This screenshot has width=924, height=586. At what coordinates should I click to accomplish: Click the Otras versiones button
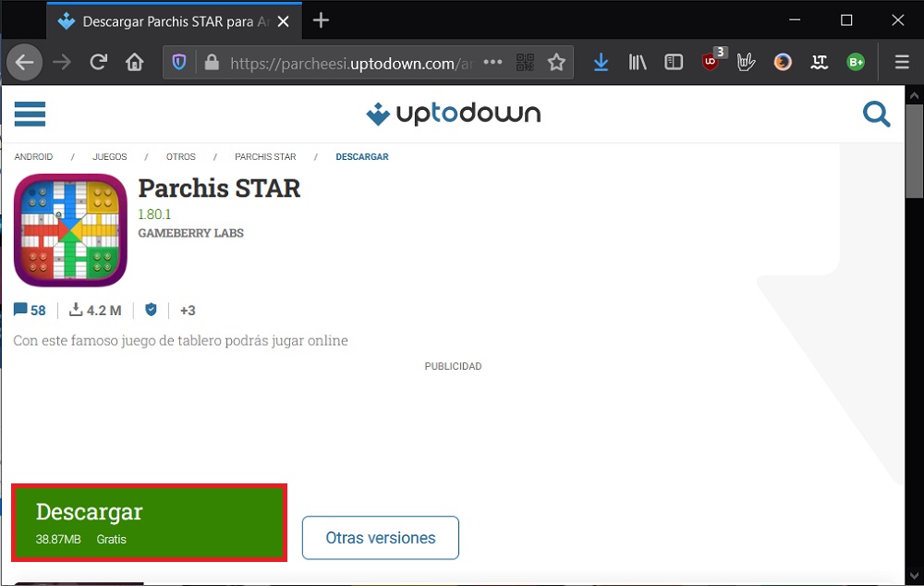380,538
